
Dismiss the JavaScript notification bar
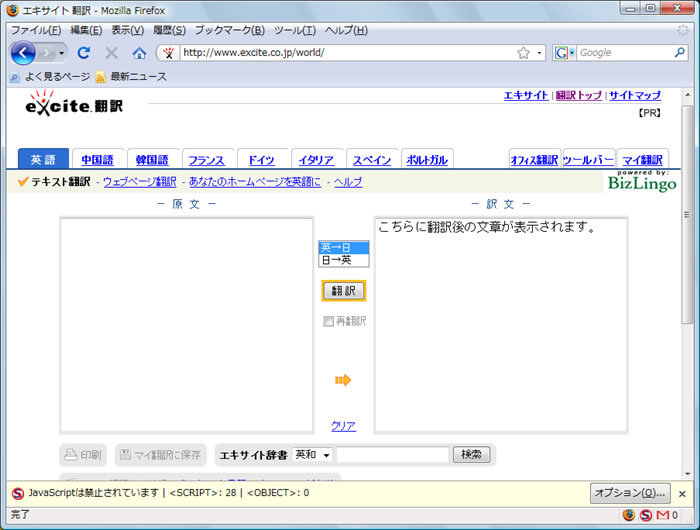pos(682,494)
